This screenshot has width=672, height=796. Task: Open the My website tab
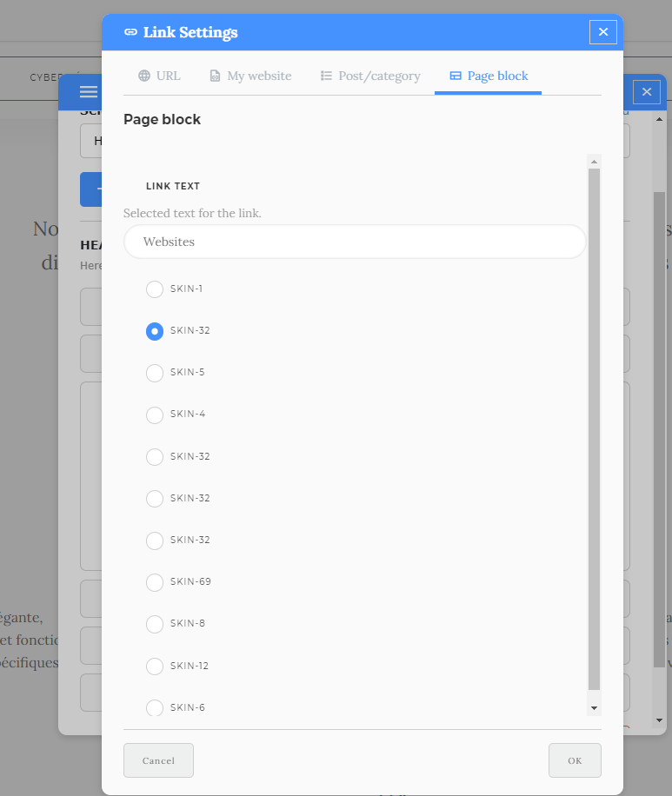[x=250, y=76]
